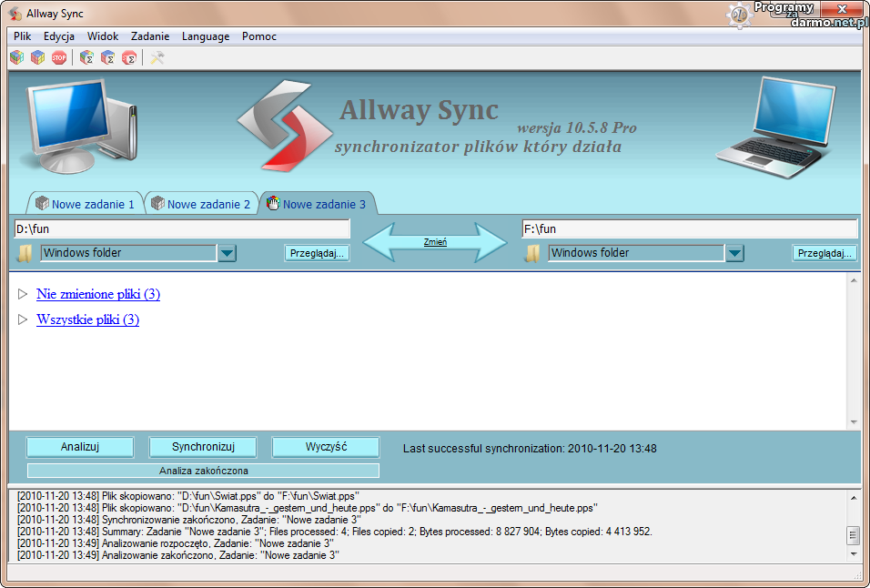The width and height of the screenshot is (870, 588).
Task: Open left Windows folder type dropdown
Action: (x=228, y=253)
